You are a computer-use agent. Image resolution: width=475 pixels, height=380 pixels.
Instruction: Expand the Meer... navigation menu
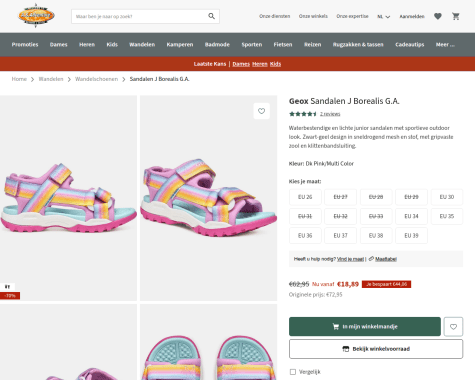click(445, 44)
